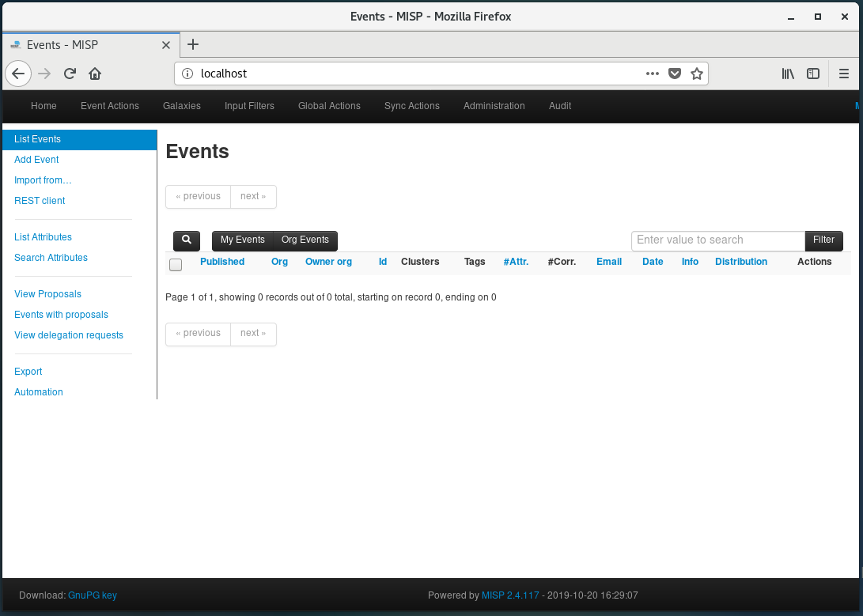
Task: Click the Org Events filter button
Action: [x=305, y=240]
